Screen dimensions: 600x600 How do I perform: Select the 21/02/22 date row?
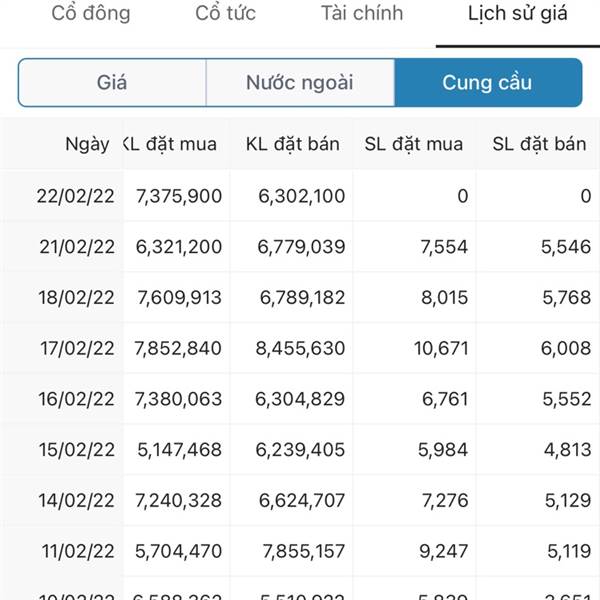(x=300, y=247)
